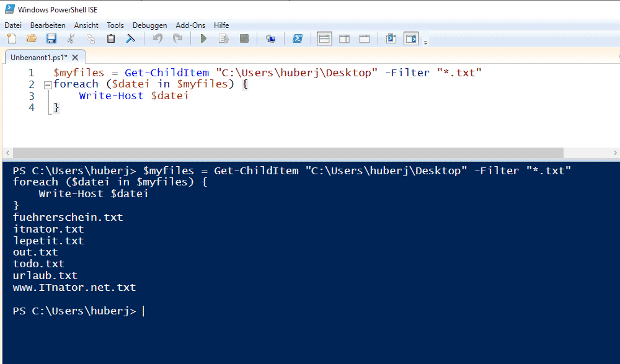Open the Tools menu
Screen dimensions: 620x364
(x=115, y=25)
